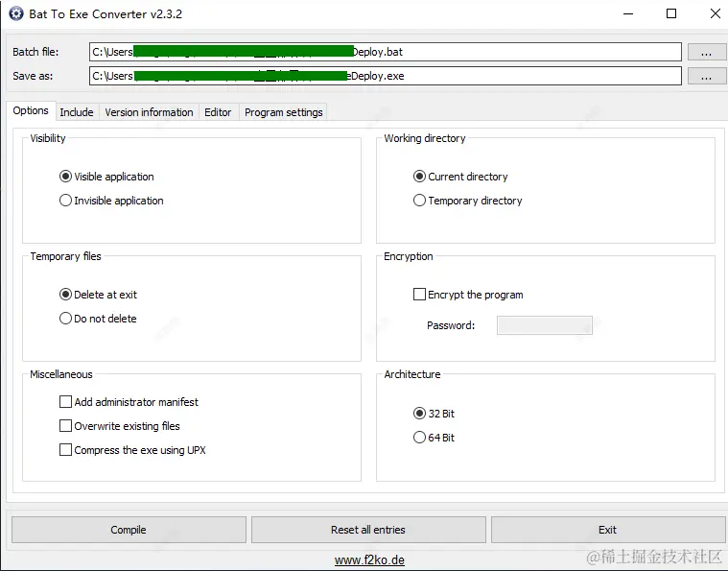This screenshot has width=728, height=571.
Task: Click the 'Password:' label text
Action: click(x=451, y=325)
